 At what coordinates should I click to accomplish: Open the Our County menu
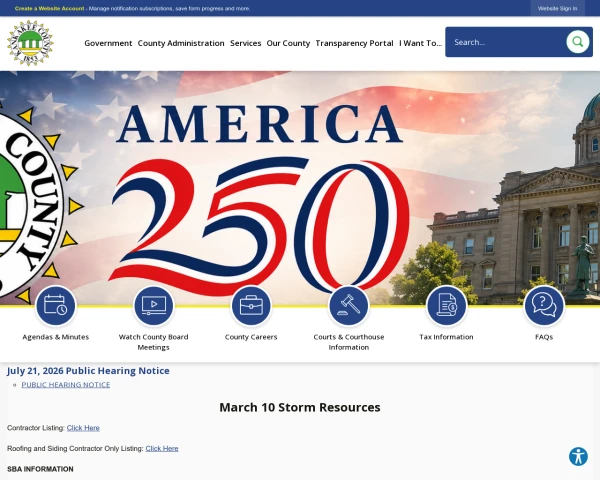tap(288, 43)
